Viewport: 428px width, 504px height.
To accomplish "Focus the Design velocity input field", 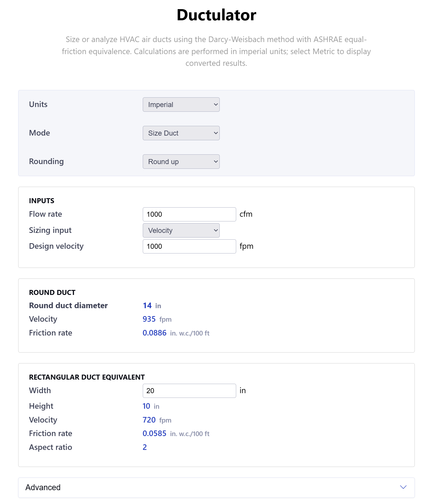I will coord(189,246).
